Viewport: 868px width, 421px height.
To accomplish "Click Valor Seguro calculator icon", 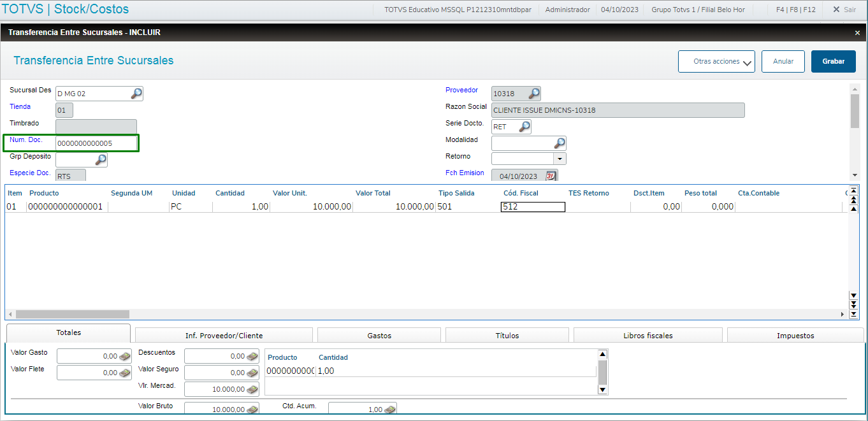I will [252, 373].
